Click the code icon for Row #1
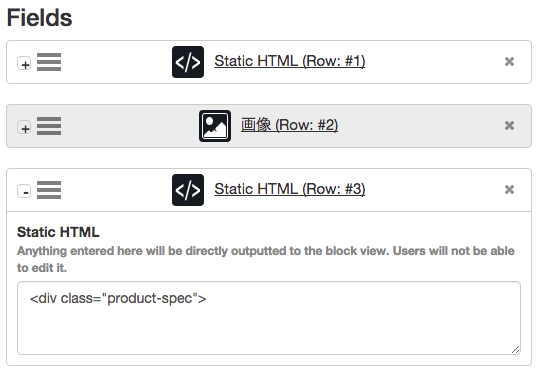This screenshot has width=542, height=373. pos(188,62)
